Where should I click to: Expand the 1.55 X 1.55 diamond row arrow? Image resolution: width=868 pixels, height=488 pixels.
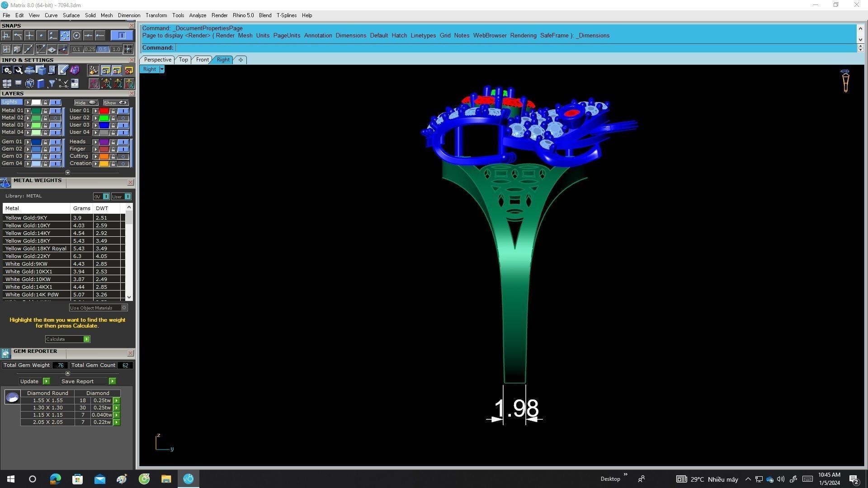(117, 401)
